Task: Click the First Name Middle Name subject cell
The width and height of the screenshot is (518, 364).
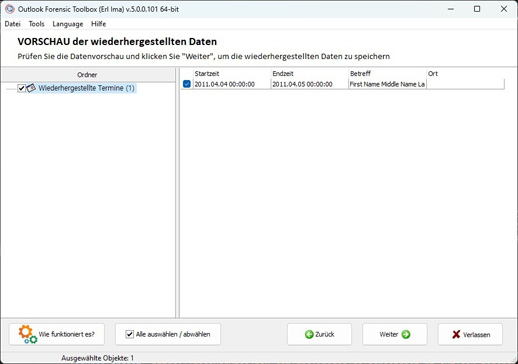Action: 387,84
